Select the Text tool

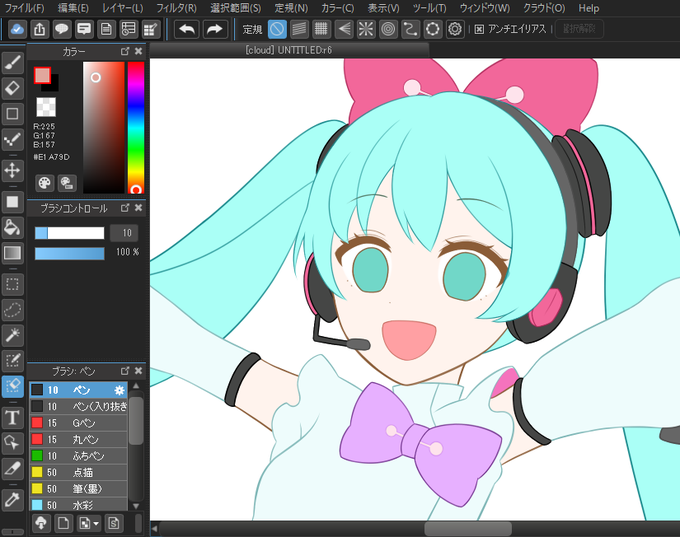pyautogui.click(x=12, y=417)
